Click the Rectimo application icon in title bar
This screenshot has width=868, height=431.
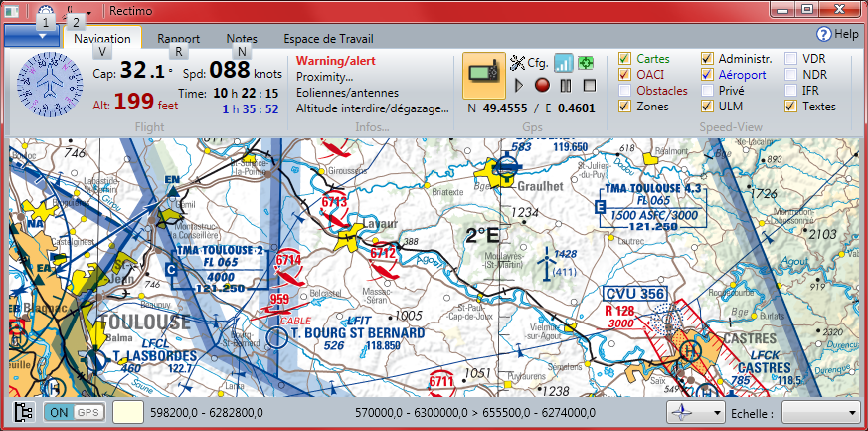(12, 11)
